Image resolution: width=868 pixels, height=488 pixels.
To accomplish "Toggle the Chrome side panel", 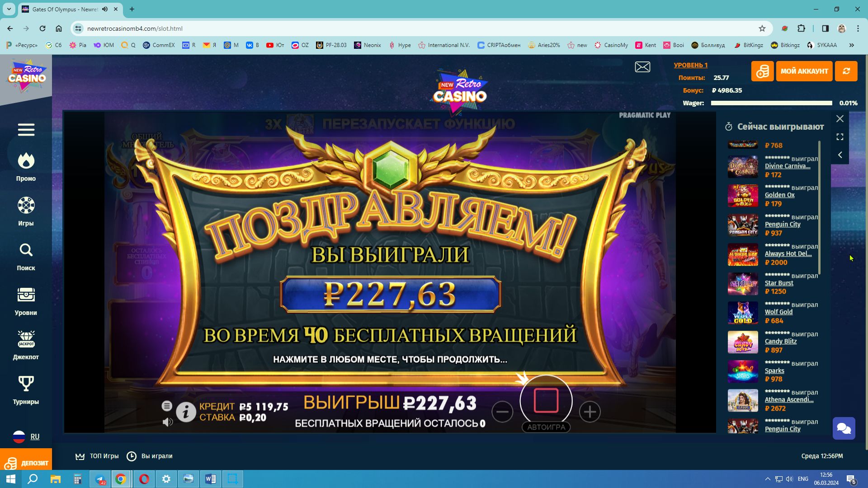I will tap(826, 28).
